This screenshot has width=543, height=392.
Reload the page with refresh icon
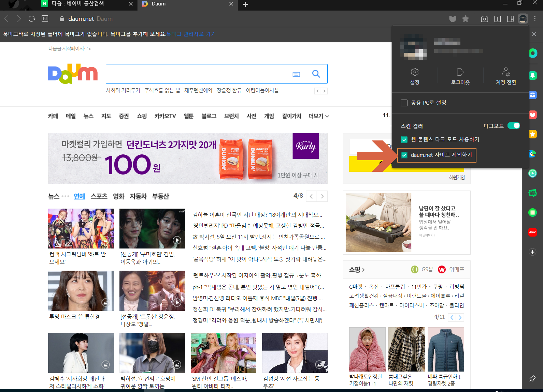click(32, 19)
